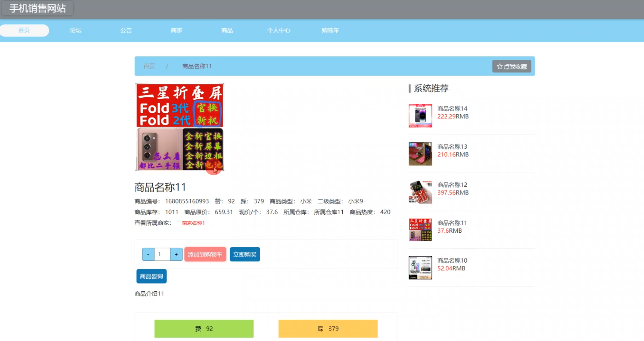Click the green 赞 92 button
644x341 pixels.
[x=204, y=329]
